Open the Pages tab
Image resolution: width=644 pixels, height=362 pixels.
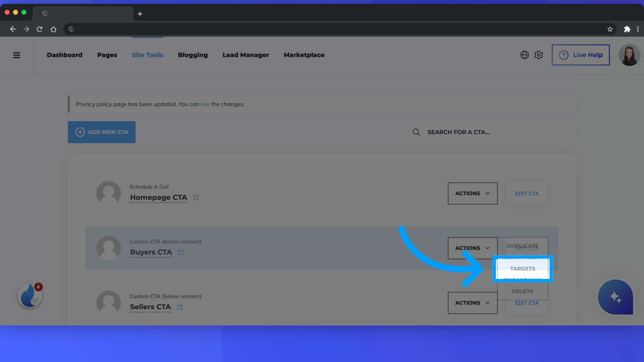pos(107,55)
